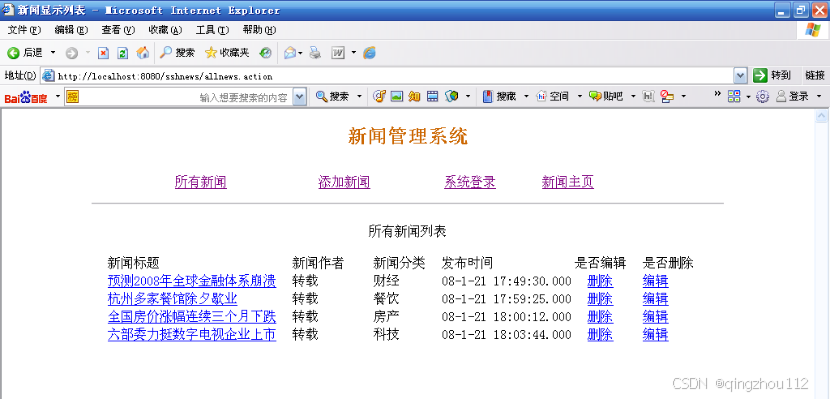Click the Baidu music search icon
Image resolution: width=830 pixels, height=399 pixels.
point(379,96)
